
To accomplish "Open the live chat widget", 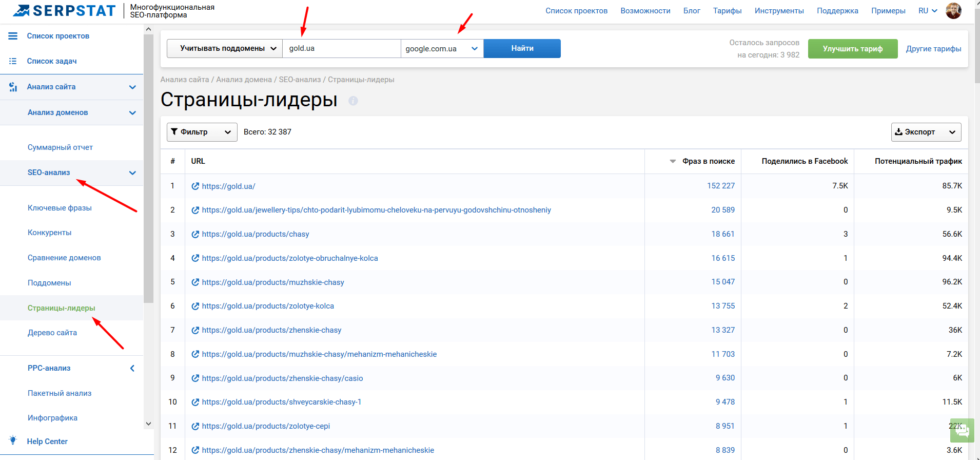I will point(962,430).
